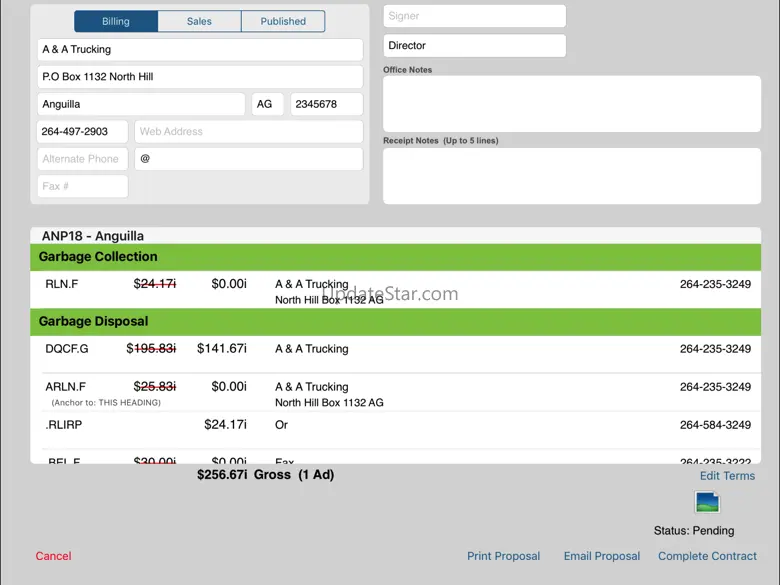This screenshot has height=585, width=780.
Task: Click the $141.67i price in DQCF.G row
Action: coord(222,349)
